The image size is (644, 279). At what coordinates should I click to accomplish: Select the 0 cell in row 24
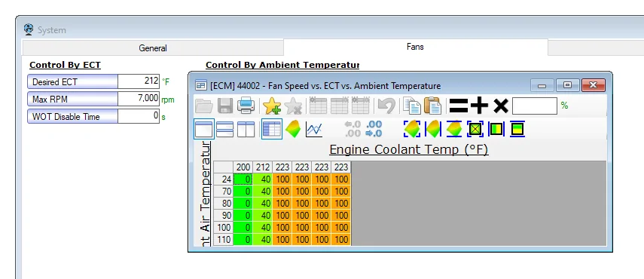243,179
